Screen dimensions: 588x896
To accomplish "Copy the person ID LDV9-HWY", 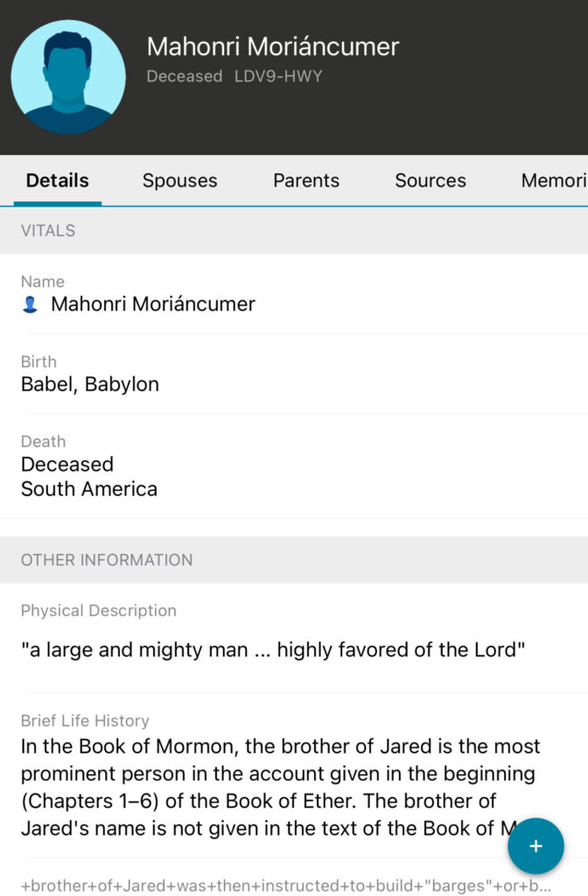I will [x=278, y=76].
